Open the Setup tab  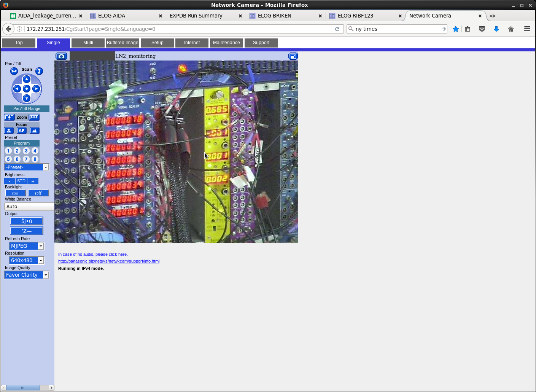157,43
